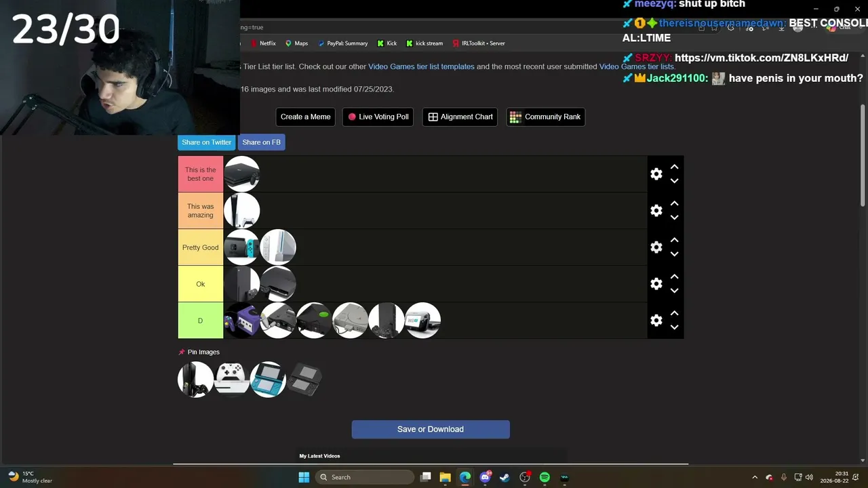This screenshot has width=868, height=488.
Task: Start a Live Voting Poll
Action: [378, 117]
